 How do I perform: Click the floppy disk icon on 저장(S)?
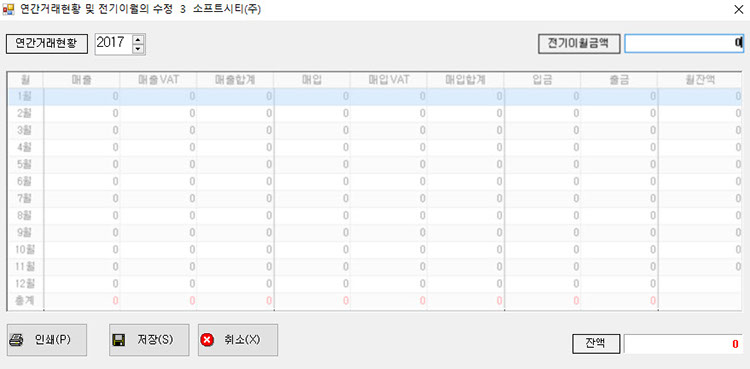point(119,340)
